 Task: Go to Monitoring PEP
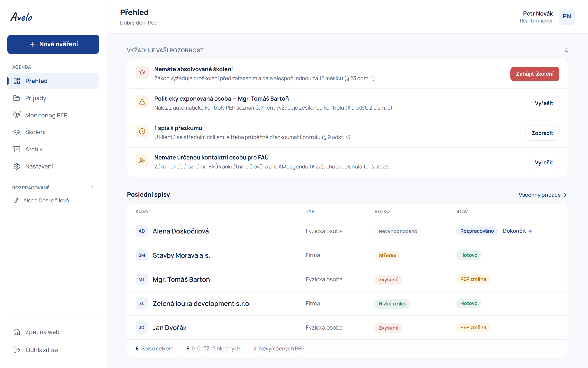tap(53, 115)
